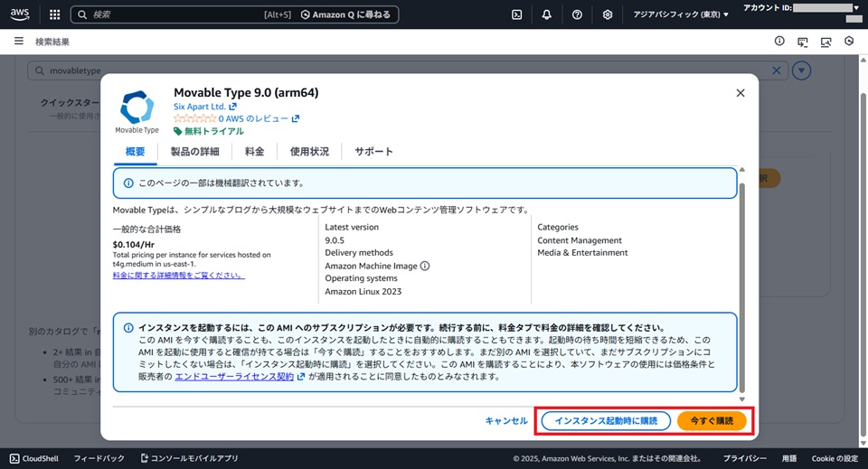Open the サポート tab
868x469 pixels.
click(x=373, y=152)
